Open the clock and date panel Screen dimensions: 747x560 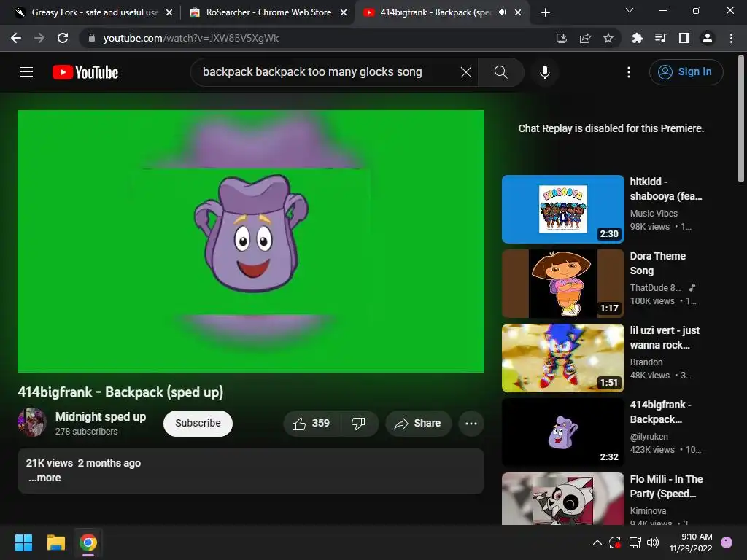tap(691, 542)
